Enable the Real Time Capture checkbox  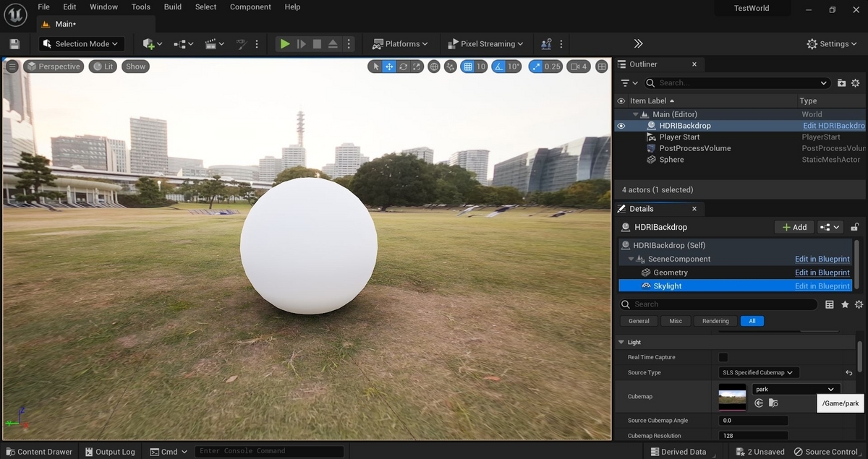coord(723,357)
